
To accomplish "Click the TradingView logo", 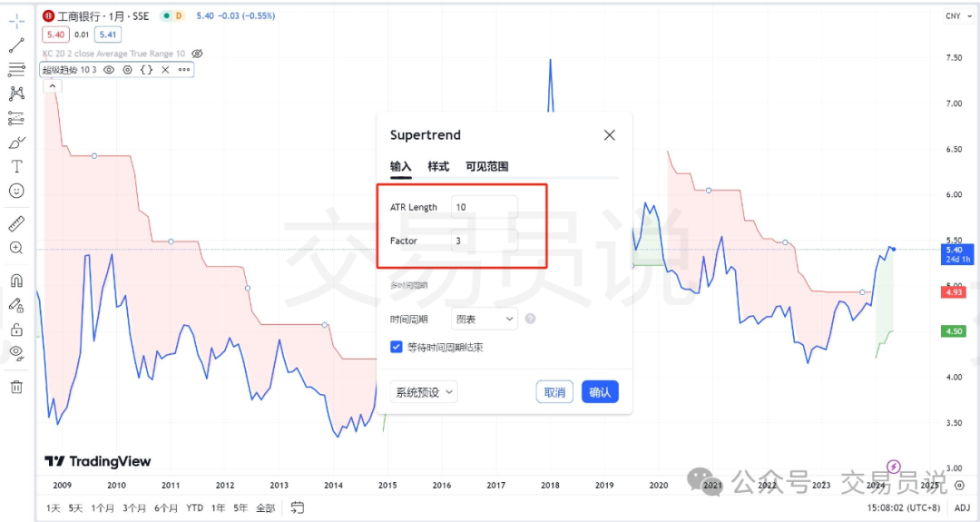I will [x=98, y=461].
